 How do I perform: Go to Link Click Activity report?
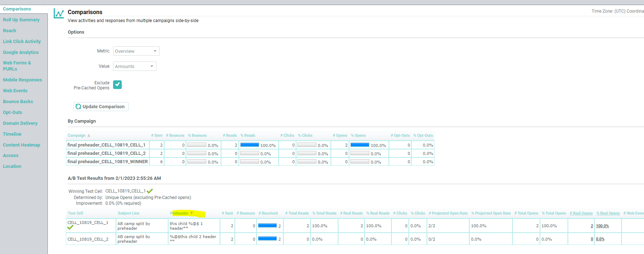(x=22, y=42)
